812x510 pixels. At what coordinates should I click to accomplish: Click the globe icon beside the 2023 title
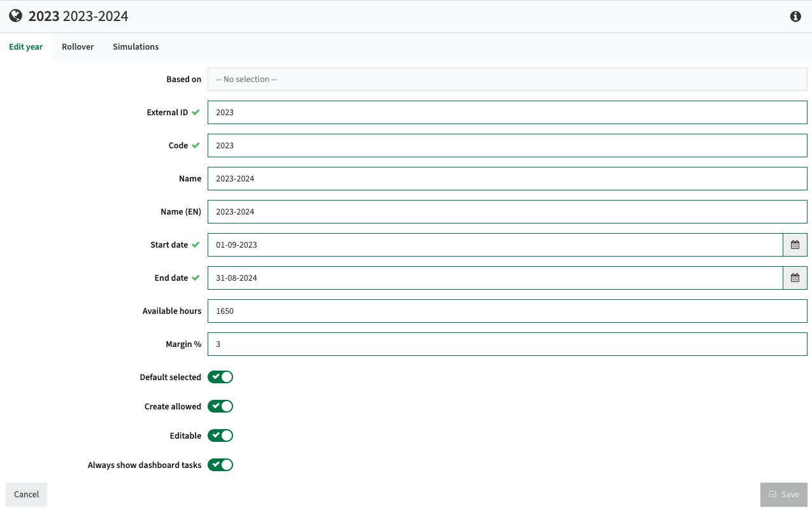pos(15,16)
